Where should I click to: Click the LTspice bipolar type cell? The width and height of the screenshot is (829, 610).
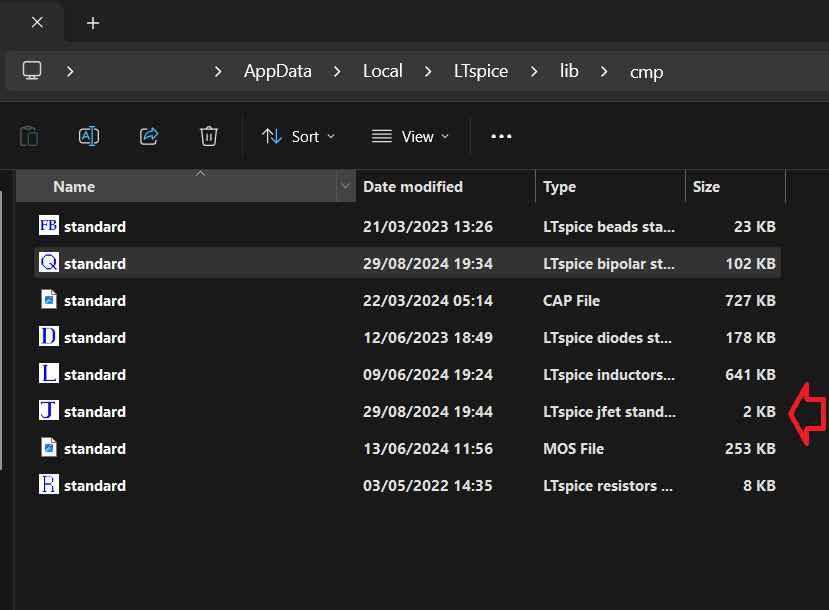tap(609, 264)
